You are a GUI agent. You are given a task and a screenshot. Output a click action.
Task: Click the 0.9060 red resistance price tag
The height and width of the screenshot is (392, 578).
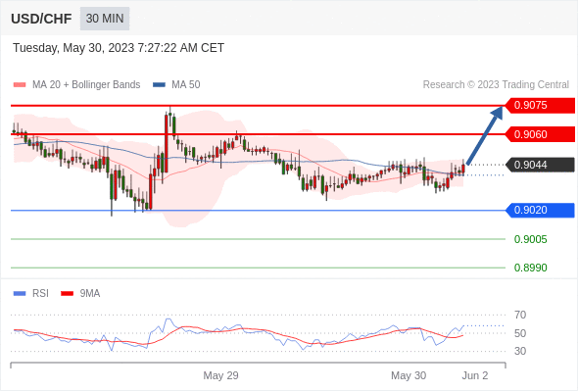pos(540,134)
